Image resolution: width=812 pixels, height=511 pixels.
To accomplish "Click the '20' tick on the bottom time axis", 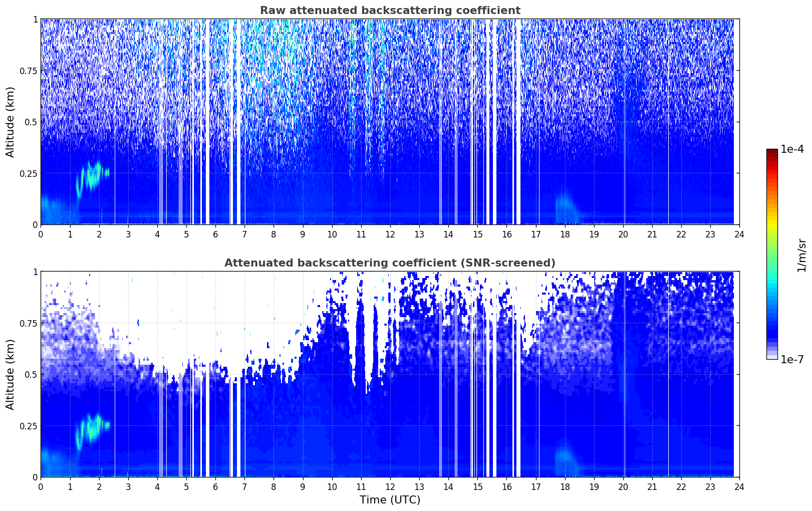I will click(x=623, y=486).
